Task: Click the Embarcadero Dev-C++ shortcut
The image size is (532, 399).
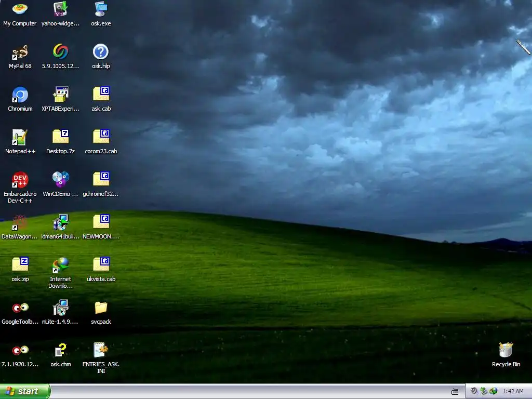Action: point(20,180)
